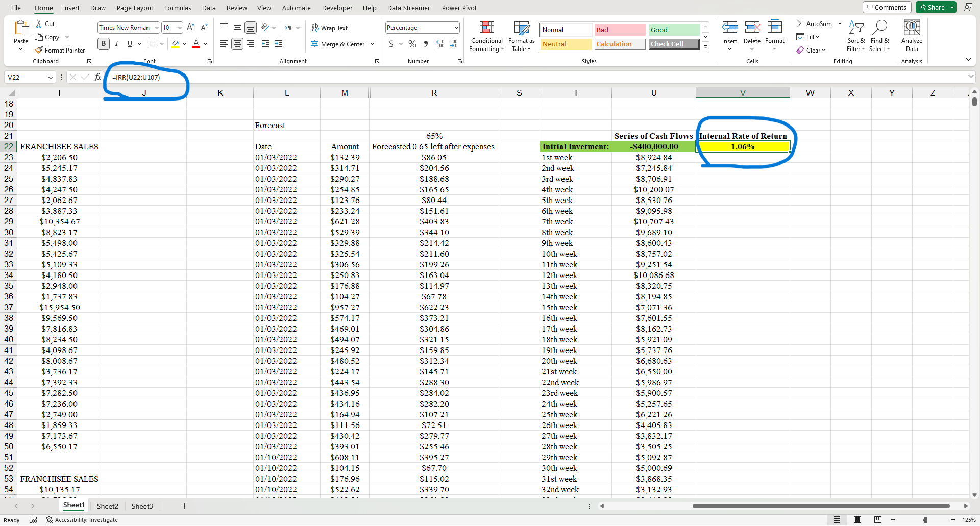The height and width of the screenshot is (526, 980).
Task: Toggle Italic formatting
Action: point(117,44)
